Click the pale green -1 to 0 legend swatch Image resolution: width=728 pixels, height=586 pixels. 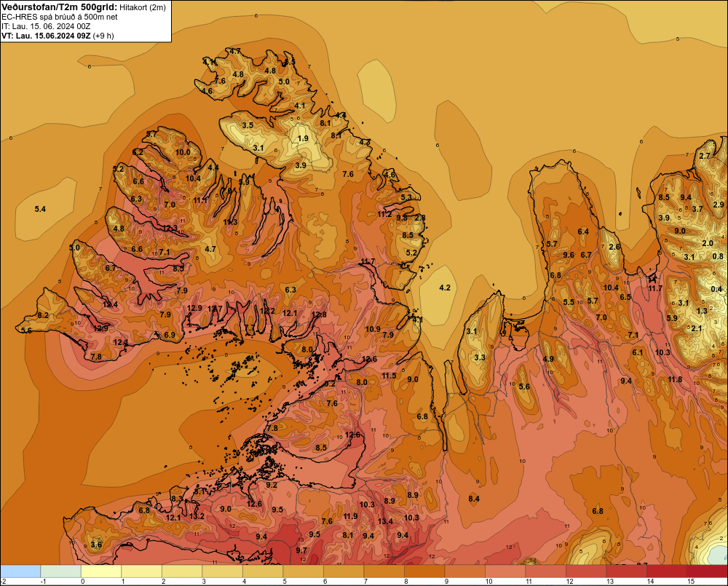tap(61, 571)
